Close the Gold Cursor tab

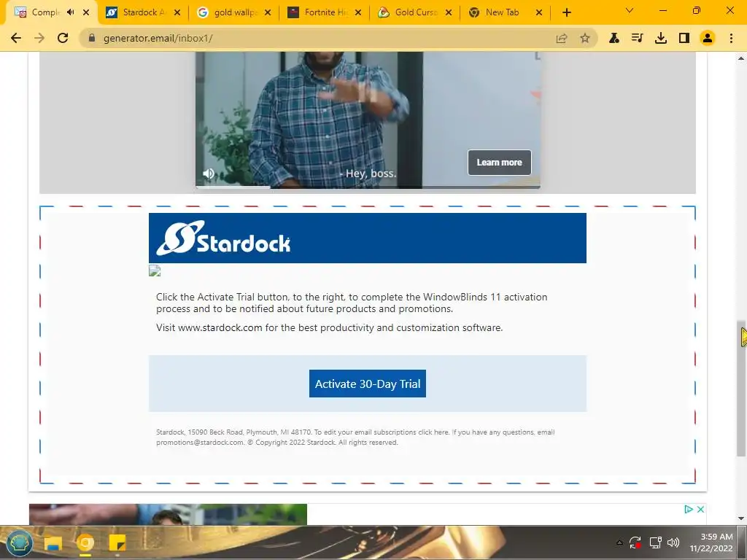click(x=449, y=13)
